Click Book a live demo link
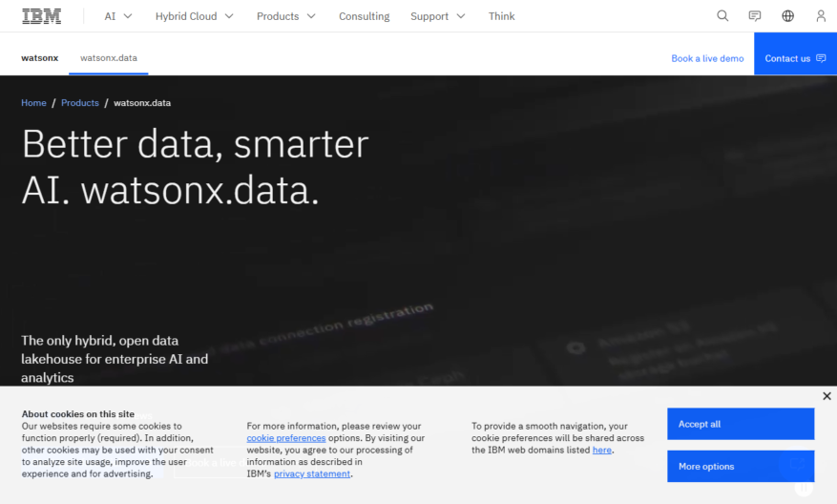This screenshot has height=504, width=837. (x=707, y=58)
